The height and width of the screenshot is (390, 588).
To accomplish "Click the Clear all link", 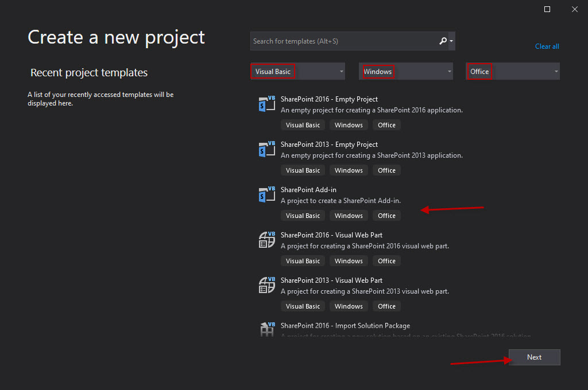I will coord(547,46).
